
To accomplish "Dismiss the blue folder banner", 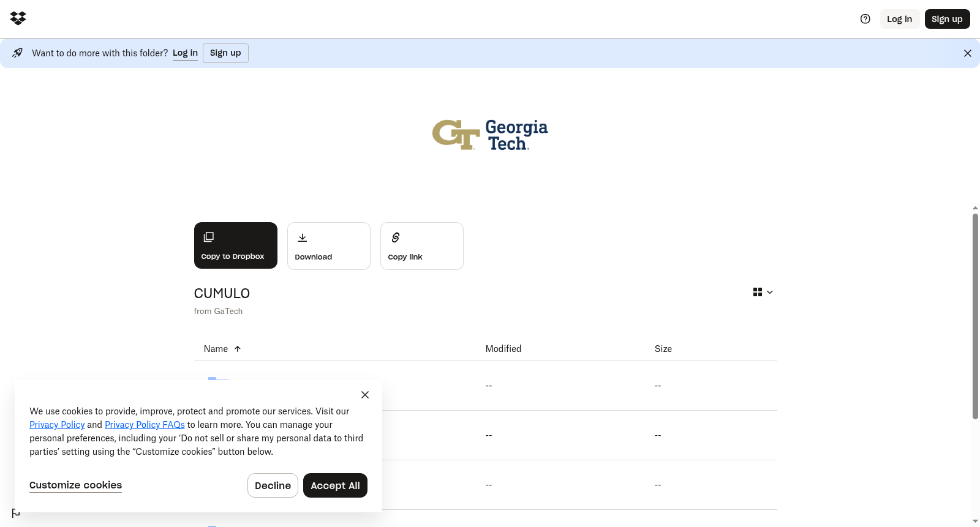I will point(968,53).
